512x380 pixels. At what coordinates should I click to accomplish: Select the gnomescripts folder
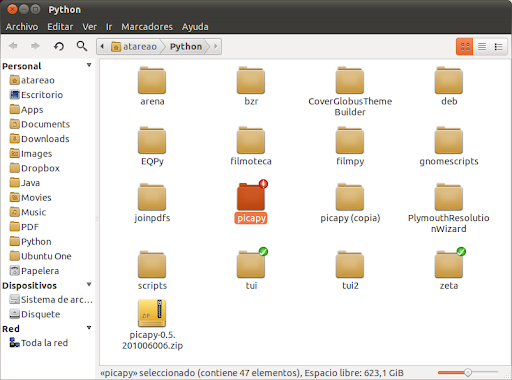pos(449,146)
